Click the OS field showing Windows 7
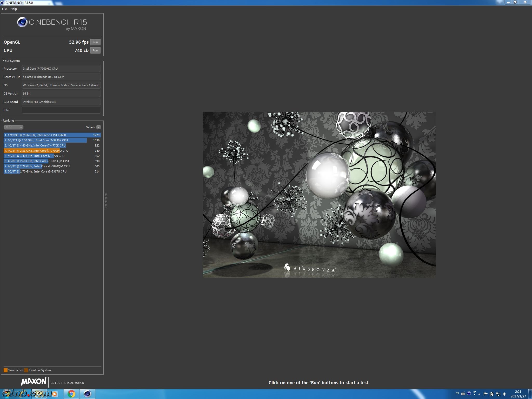 61,85
